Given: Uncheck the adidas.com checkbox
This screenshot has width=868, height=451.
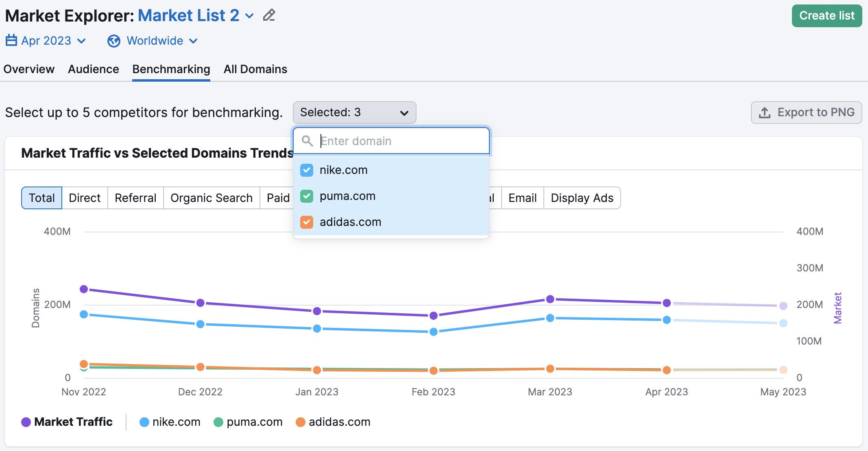Looking at the screenshot, I should coord(307,222).
